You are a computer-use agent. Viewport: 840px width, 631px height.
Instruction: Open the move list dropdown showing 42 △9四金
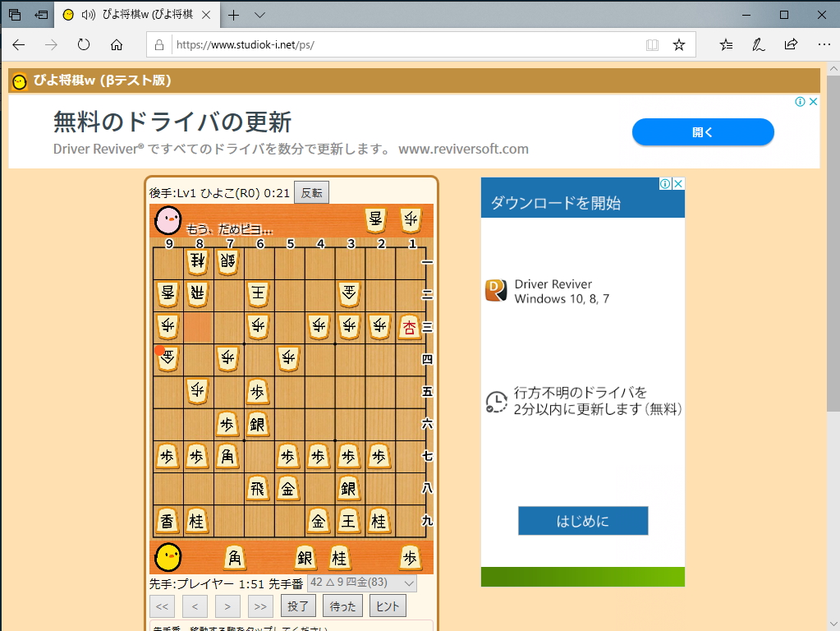pyautogui.click(x=363, y=583)
